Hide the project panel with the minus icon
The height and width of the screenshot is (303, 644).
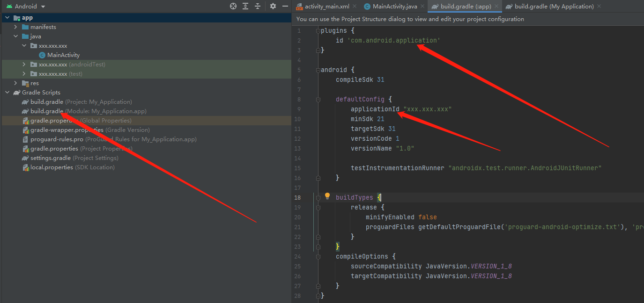[285, 6]
